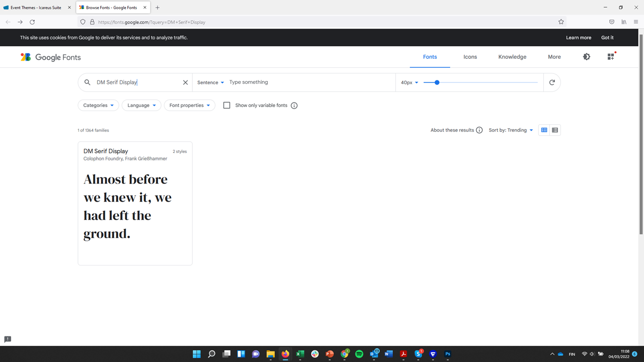This screenshot has height=362, width=644.
Task: Dismiss cookie notice with Got it
Action: [607, 38]
